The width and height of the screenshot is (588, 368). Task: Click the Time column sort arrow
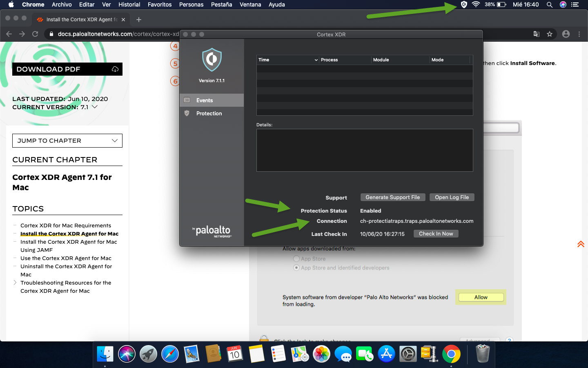pos(316,60)
